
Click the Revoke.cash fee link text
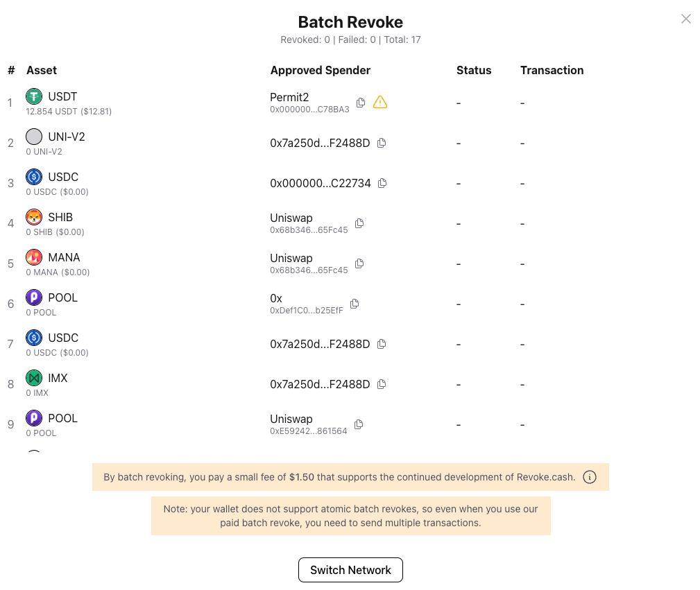(x=545, y=477)
